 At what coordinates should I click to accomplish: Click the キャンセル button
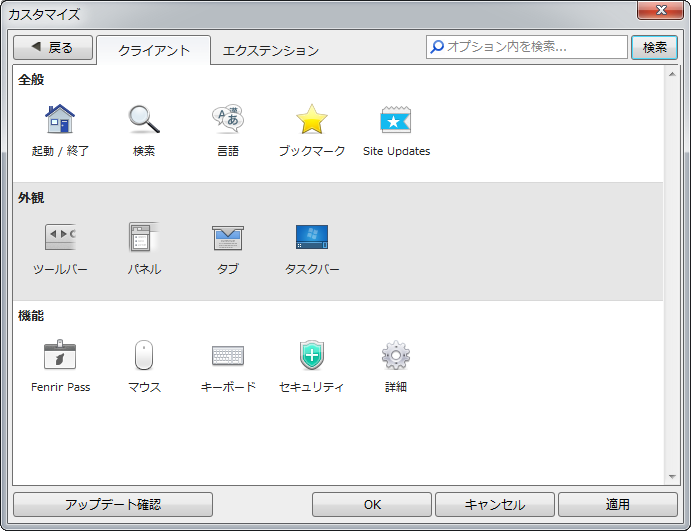click(x=495, y=505)
